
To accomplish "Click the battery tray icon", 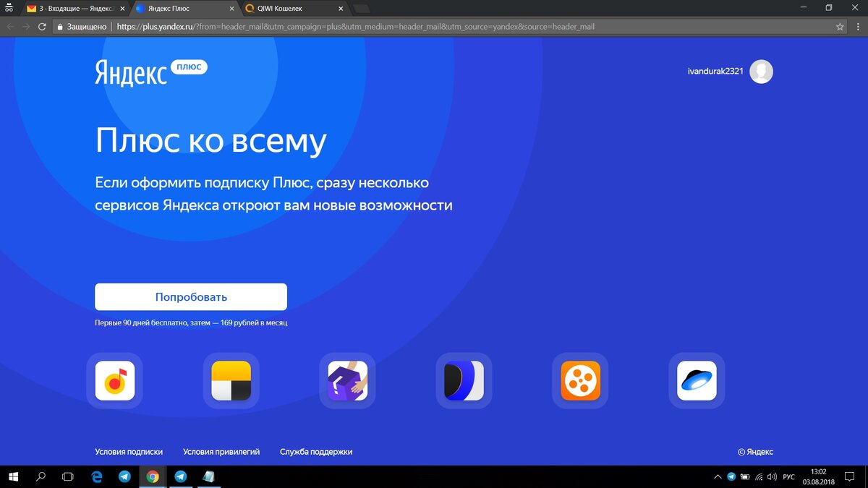I will (x=744, y=477).
